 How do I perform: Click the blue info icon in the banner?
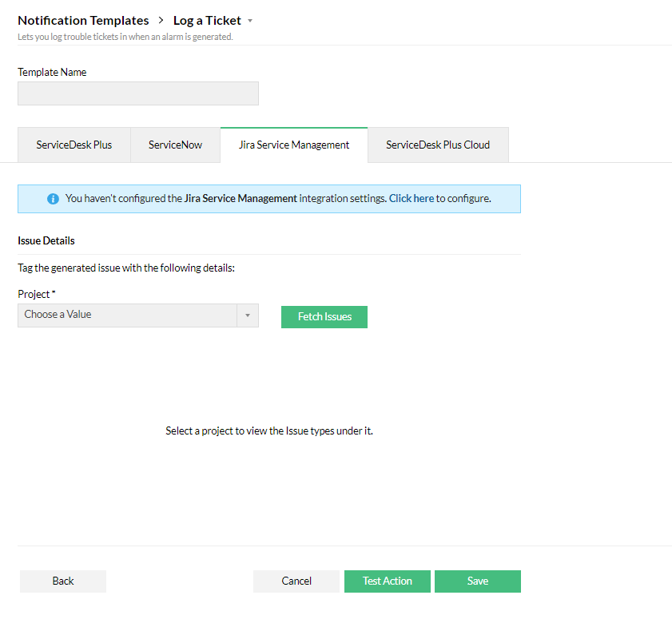click(53, 199)
